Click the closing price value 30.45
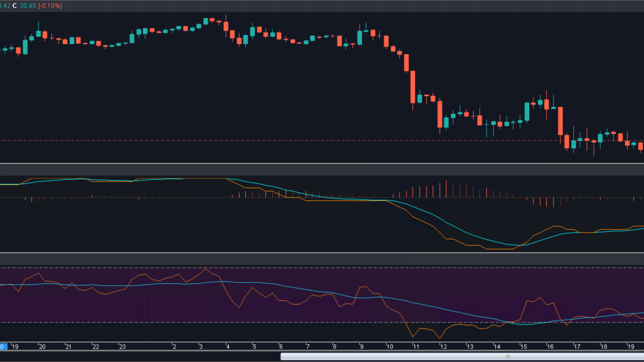Screen dimensions: 644x362 [x=27, y=6]
